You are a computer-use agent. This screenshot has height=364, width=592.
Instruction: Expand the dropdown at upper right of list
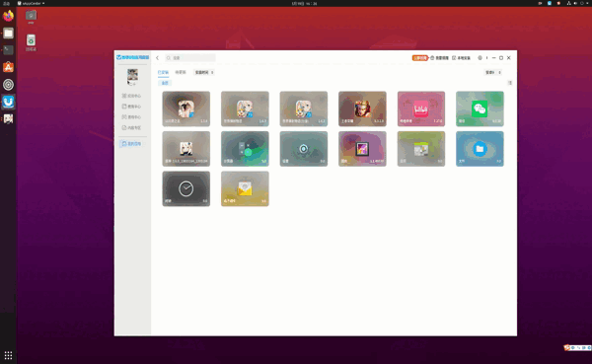tap(493, 72)
